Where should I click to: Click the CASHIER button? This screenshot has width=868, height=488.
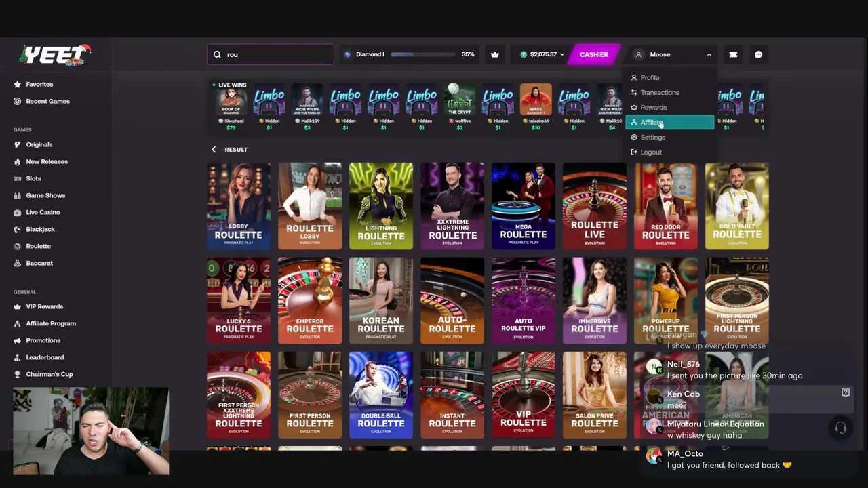pyautogui.click(x=594, y=54)
